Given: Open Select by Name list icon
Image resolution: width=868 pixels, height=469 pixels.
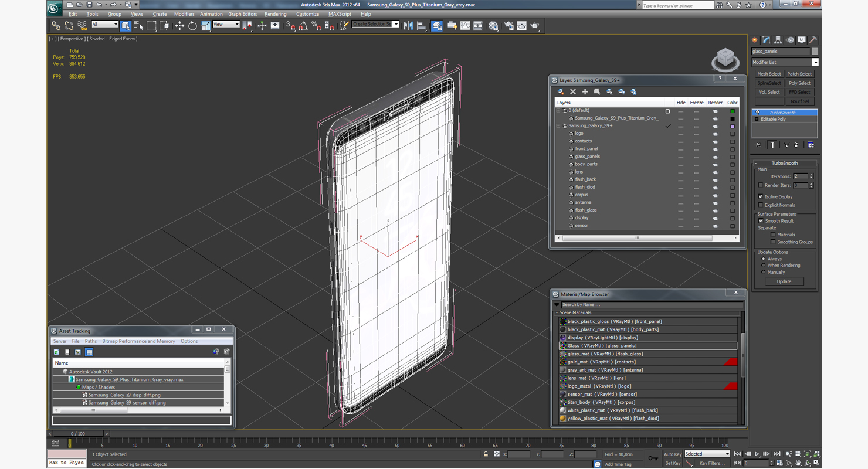Looking at the screenshot, I should coord(138,26).
